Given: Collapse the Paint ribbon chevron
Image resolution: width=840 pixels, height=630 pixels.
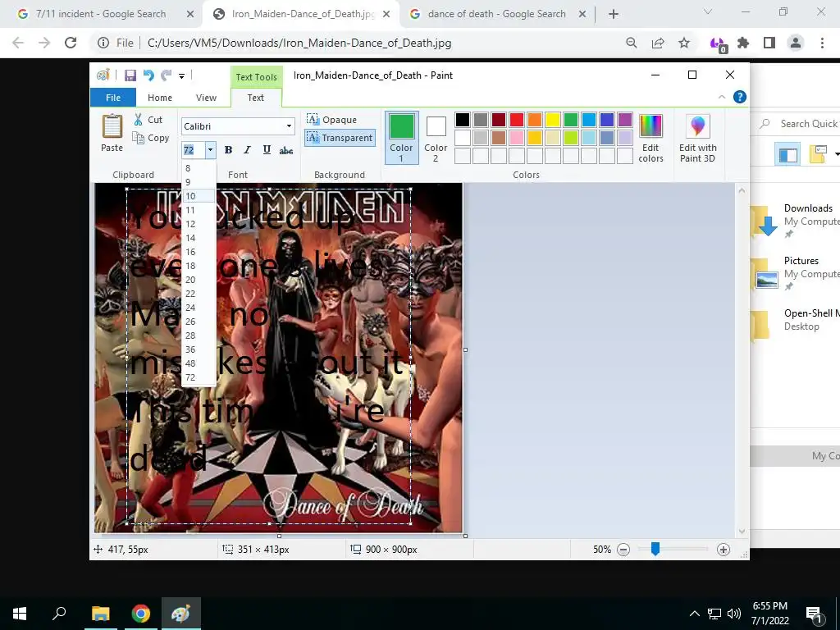Looking at the screenshot, I should point(722,97).
